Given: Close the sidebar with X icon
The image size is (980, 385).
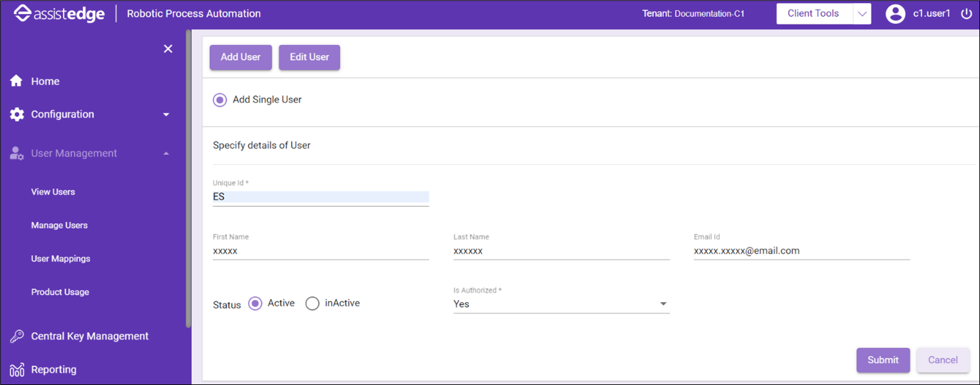Looking at the screenshot, I should (x=168, y=49).
